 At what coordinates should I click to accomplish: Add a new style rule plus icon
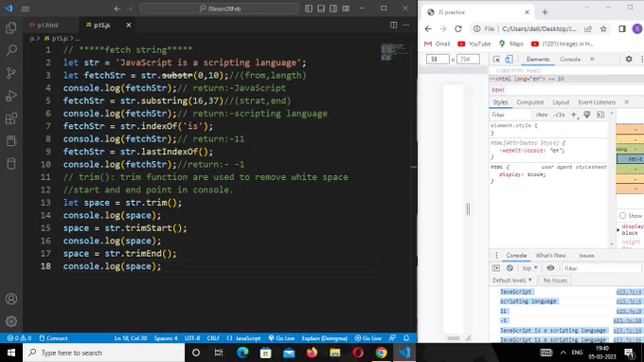pos(574,115)
